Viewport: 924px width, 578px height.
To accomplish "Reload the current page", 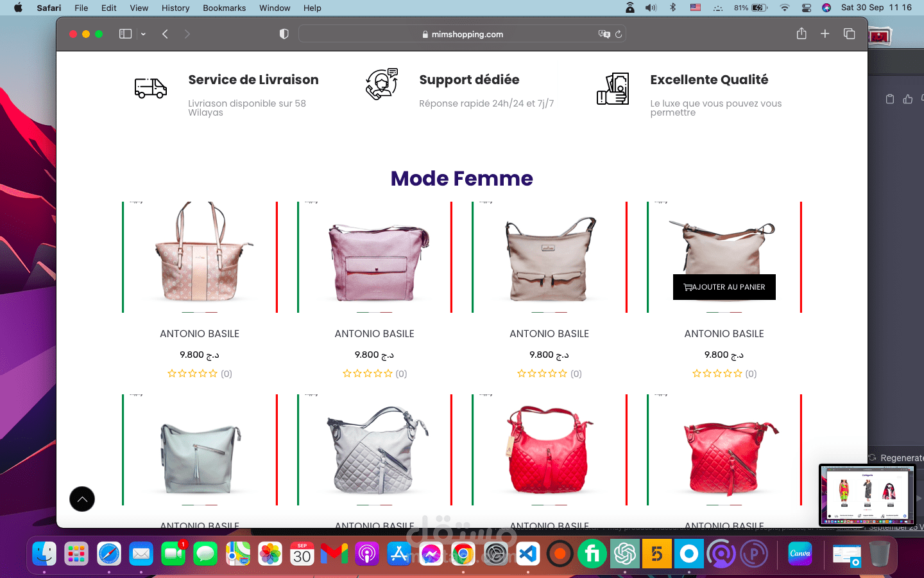I will click(619, 34).
